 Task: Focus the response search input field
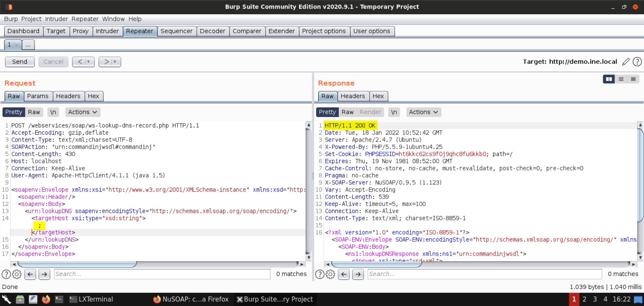coord(484,274)
